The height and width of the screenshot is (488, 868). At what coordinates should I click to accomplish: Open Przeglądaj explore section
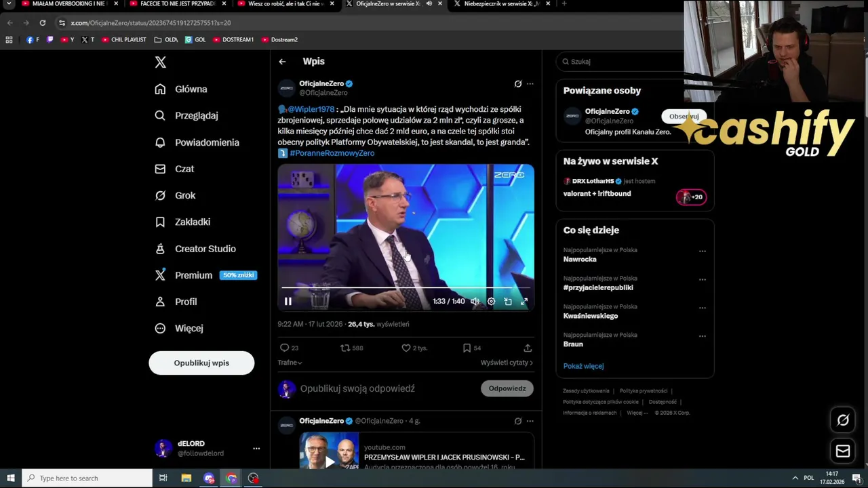point(186,115)
